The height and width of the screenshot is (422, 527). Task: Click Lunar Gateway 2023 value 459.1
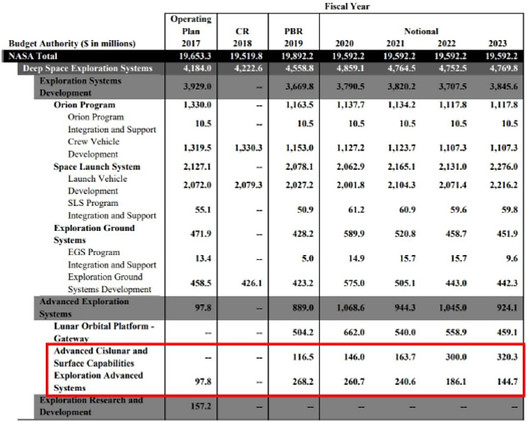(x=507, y=332)
